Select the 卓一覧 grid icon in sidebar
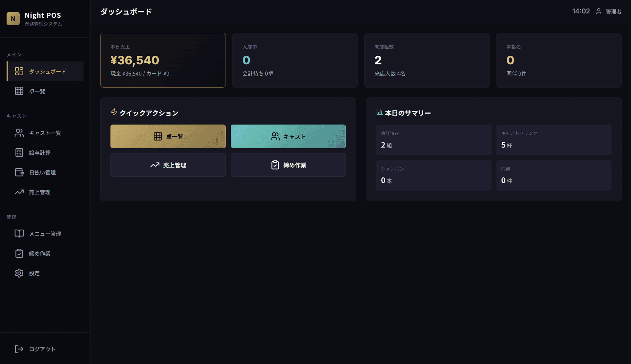The image size is (631, 364). click(19, 91)
